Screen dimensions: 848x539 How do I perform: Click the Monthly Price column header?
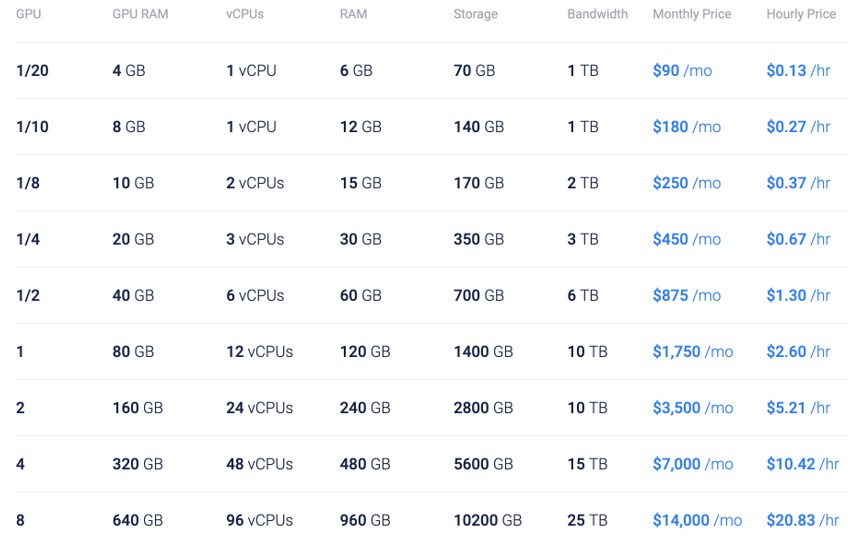click(x=692, y=14)
